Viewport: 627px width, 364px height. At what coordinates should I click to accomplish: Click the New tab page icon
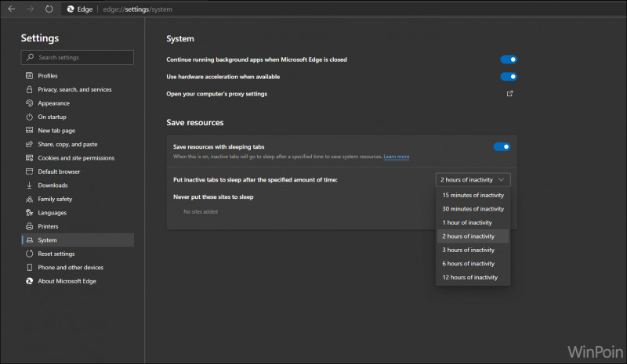pyautogui.click(x=29, y=130)
